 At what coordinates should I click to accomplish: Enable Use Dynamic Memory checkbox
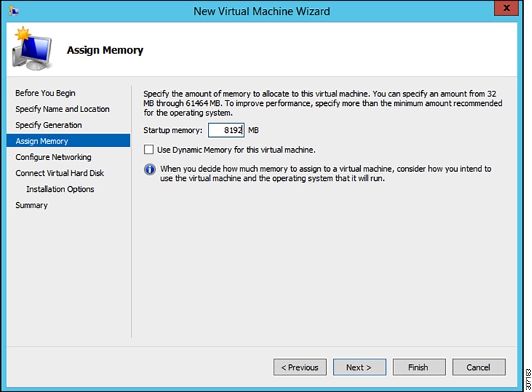149,150
